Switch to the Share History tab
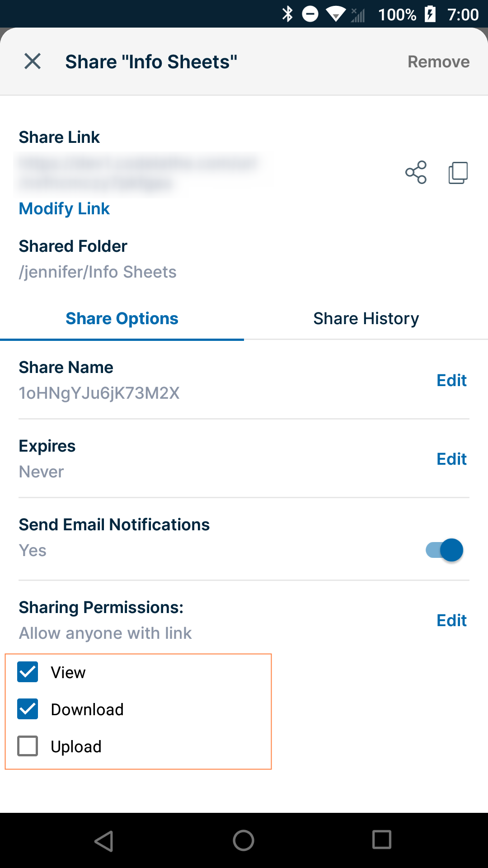This screenshot has width=488, height=868. (x=366, y=319)
